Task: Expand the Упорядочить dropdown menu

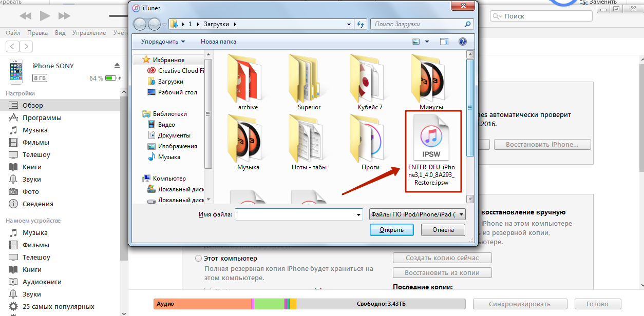Action: click(x=163, y=42)
